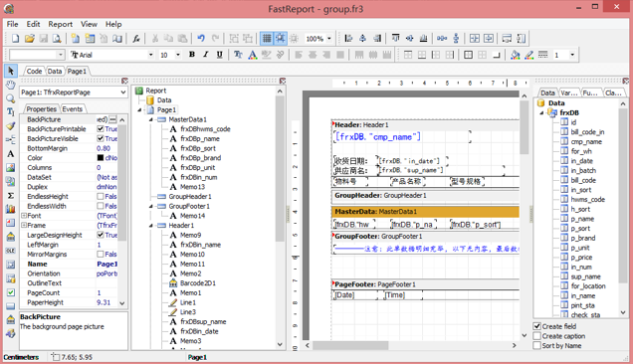Select the Copy Format brush tool
The width and height of the screenshot is (633, 364).
11,126
